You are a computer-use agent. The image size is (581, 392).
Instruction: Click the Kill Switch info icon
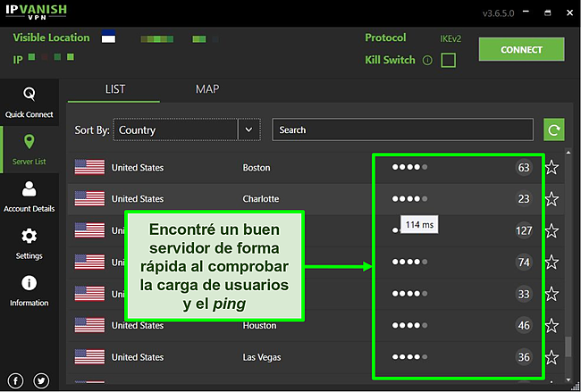[427, 61]
